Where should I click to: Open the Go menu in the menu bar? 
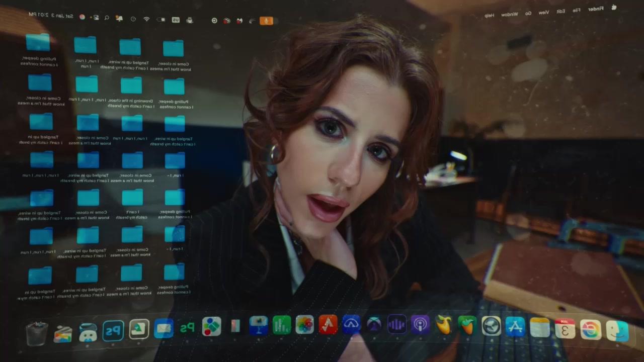[528, 13]
